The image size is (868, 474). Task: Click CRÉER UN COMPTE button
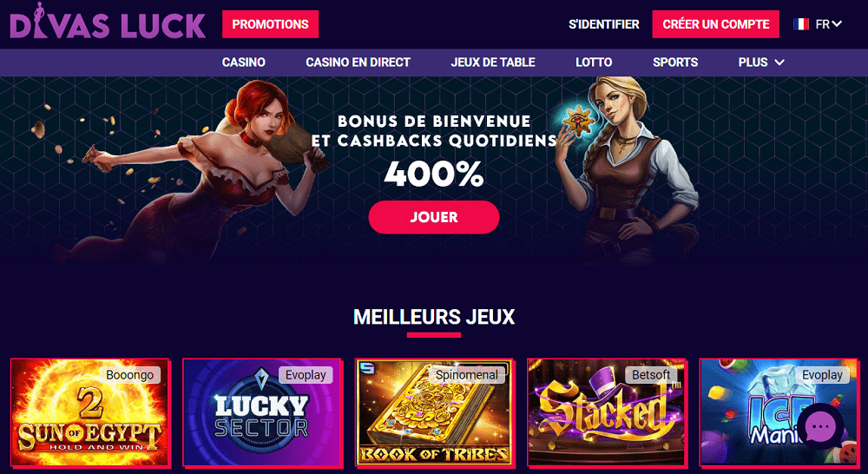(715, 24)
